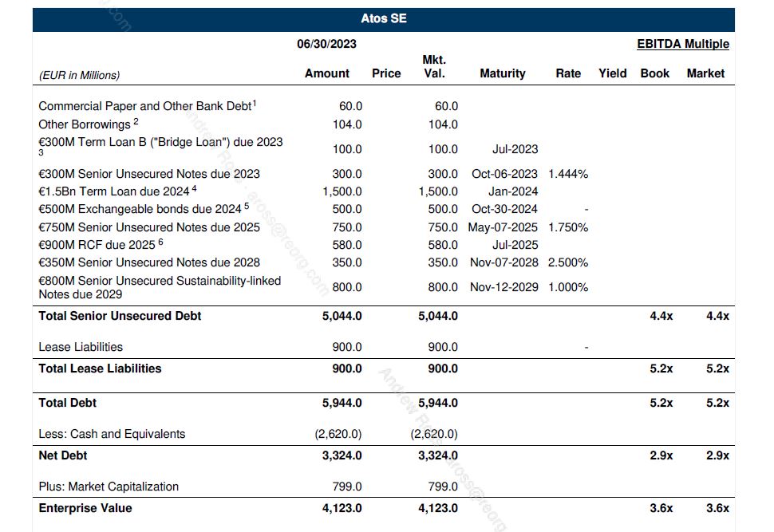774x532 pixels.
Task: Click the Nov-12-2029 maturity date
Action: point(504,287)
